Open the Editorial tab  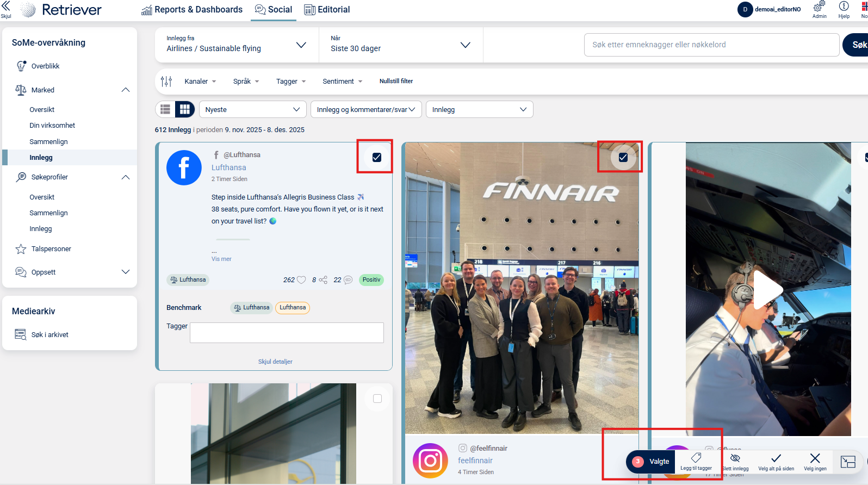tap(327, 10)
